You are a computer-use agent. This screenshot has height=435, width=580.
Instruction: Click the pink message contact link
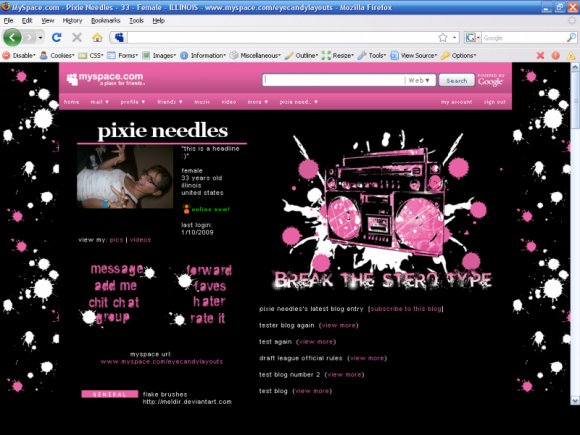pyautogui.click(x=117, y=269)
